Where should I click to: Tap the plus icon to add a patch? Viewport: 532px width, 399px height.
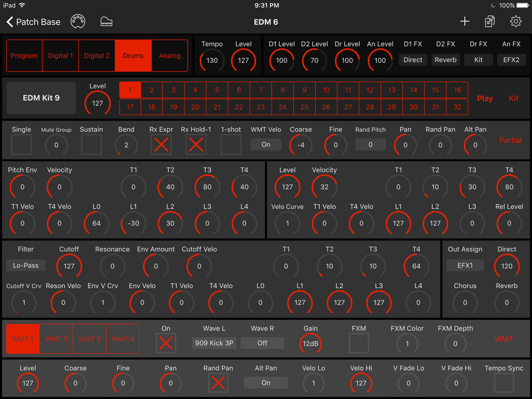coord(465,22)
